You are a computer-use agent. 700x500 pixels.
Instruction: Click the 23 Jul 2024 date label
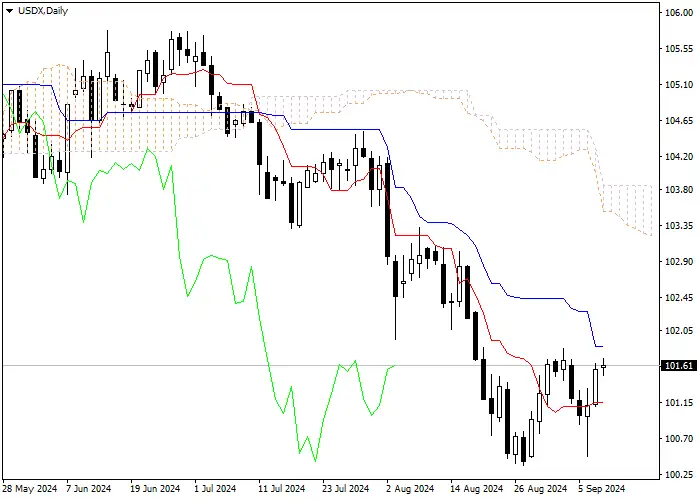tap(346, 489)
